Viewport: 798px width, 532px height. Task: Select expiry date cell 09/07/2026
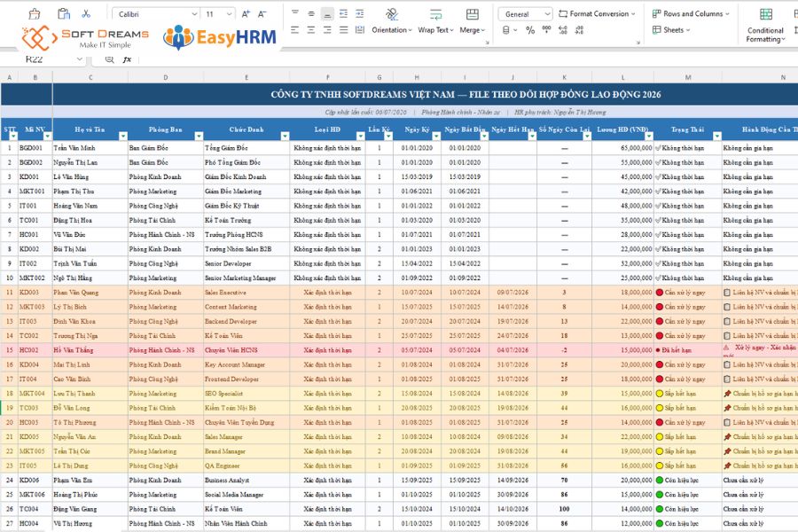(x=512, y=293)
